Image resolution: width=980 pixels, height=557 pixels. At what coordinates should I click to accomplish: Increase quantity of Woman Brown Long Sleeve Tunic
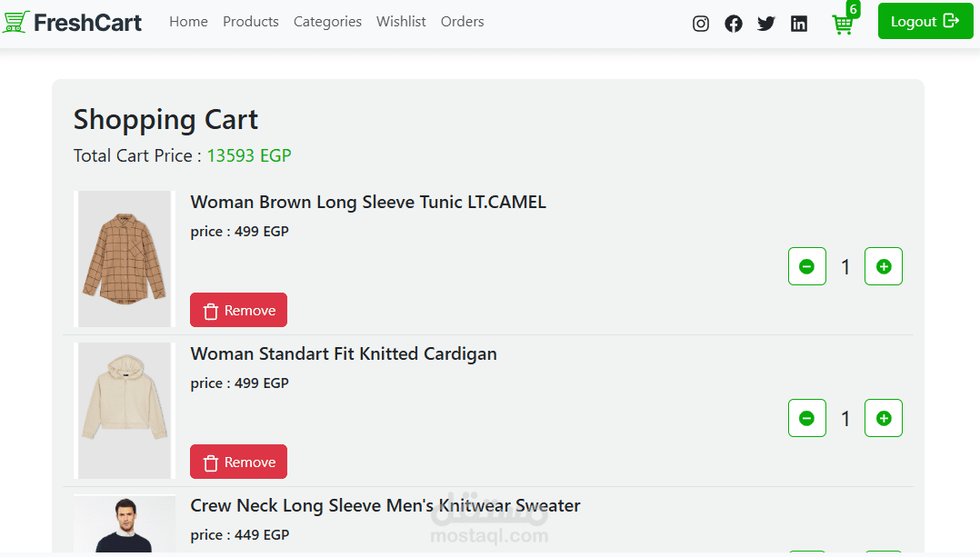[x=883, y=266]
